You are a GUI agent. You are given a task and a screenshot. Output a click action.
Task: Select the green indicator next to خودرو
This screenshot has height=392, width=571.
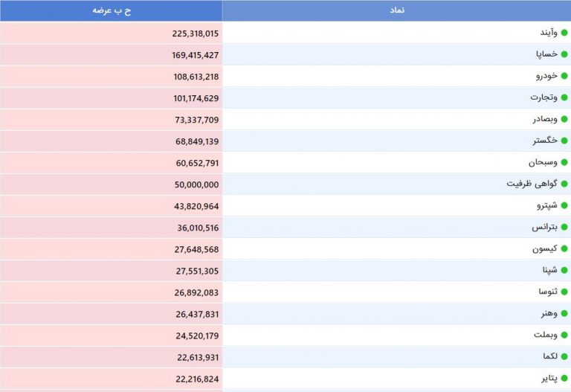[x=564, y=76]
